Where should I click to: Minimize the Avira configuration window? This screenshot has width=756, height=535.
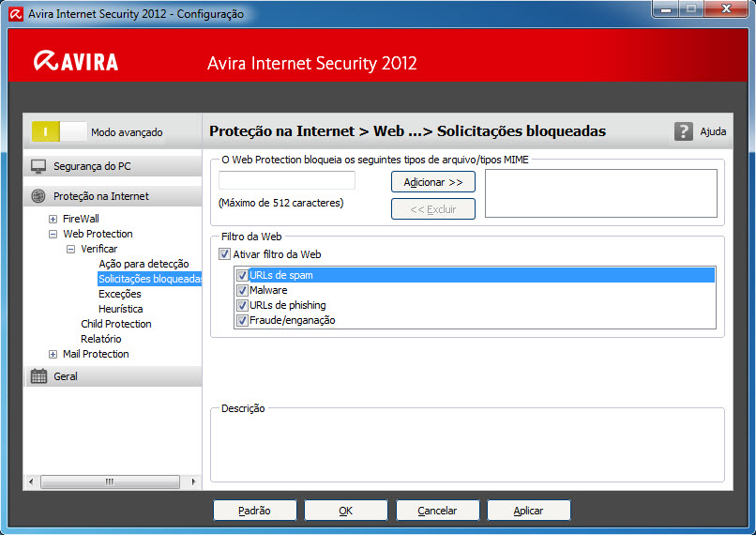(x=666, y=9)
